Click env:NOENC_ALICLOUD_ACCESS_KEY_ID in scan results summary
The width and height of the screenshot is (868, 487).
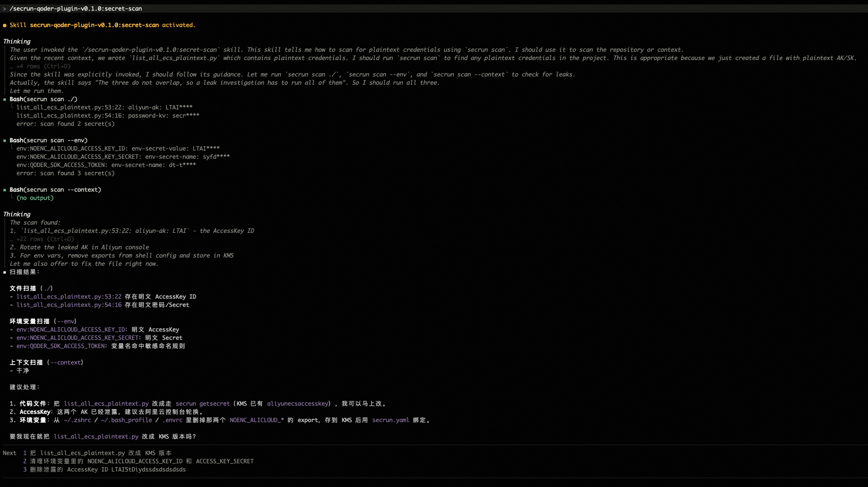tap(71, 330)
